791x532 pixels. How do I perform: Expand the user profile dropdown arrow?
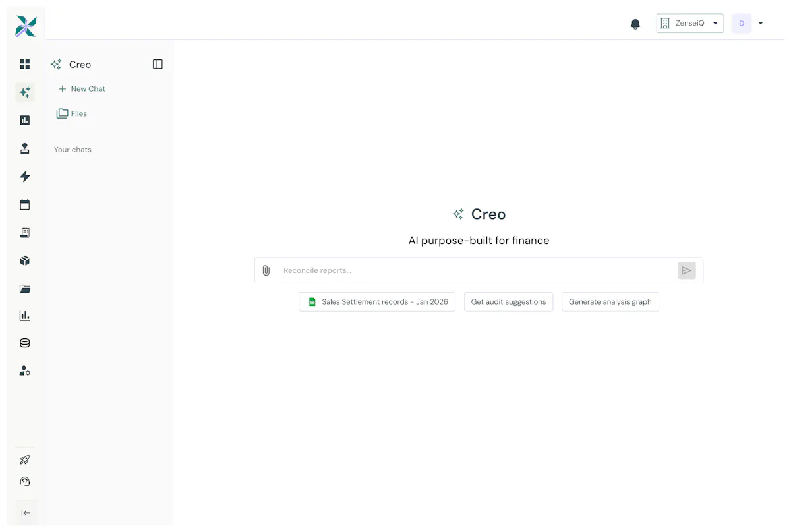coord(761,24)
